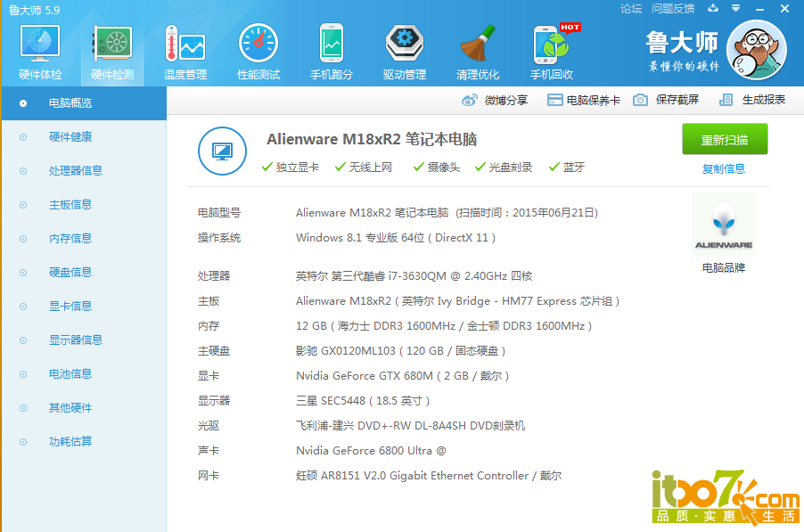Click the 12 GB memory value text
The width and height of the screenshot is (804, 532).
tap(444, 326)
